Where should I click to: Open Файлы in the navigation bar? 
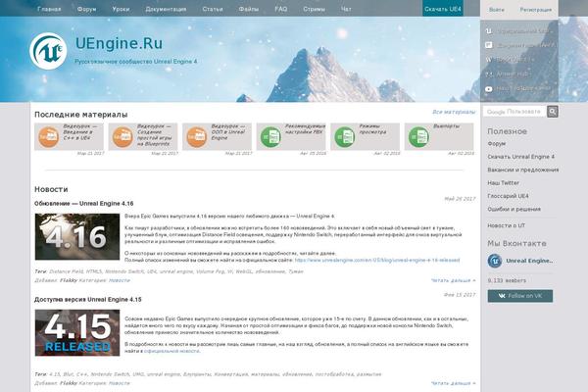(249, 9)
